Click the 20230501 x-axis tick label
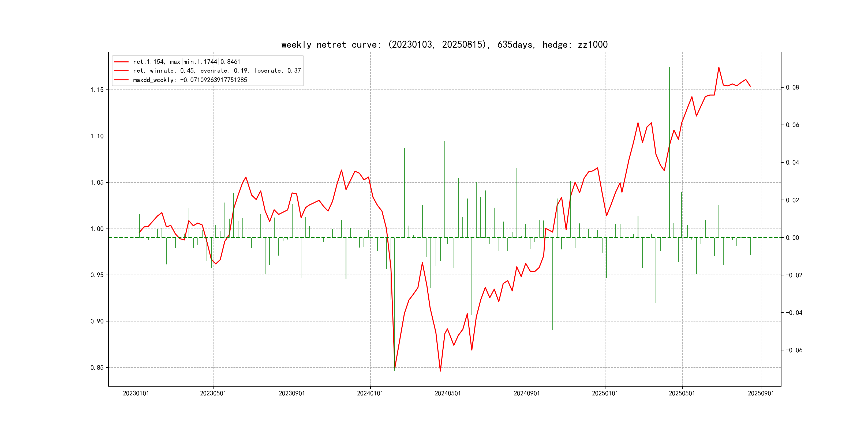The image size is (868, 434). coord(213,393)
